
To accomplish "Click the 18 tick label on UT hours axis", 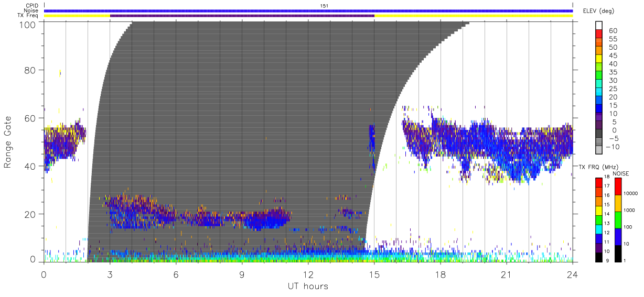I will [x=441, y=274].
